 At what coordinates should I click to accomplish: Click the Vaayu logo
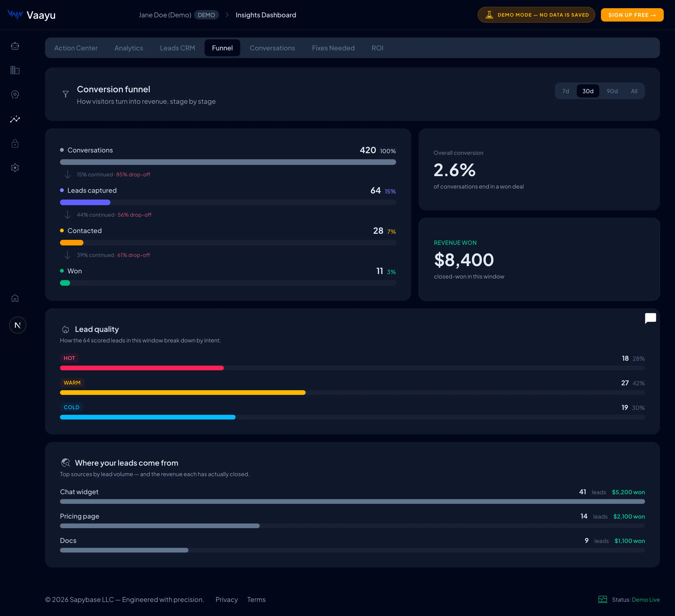(x=31, y=15)
